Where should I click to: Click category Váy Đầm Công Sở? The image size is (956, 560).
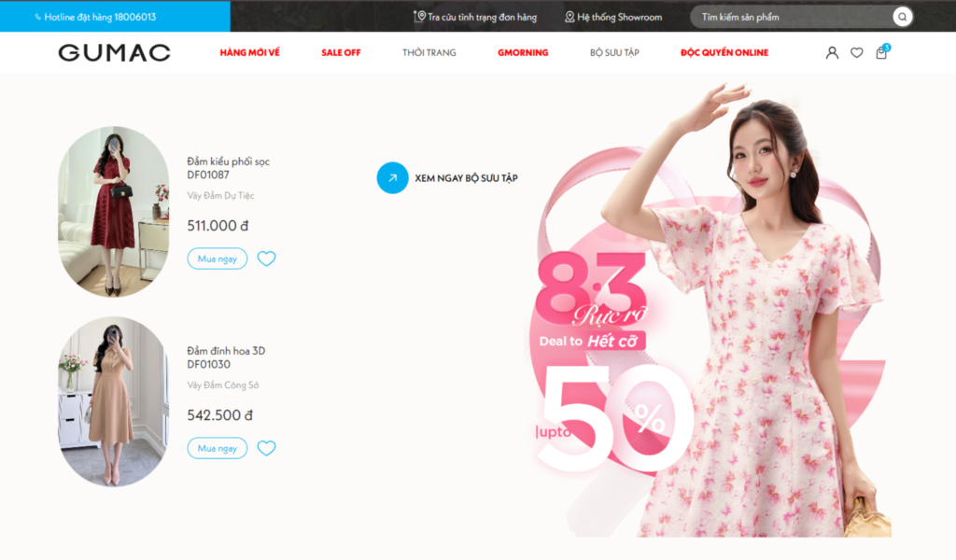222,385
